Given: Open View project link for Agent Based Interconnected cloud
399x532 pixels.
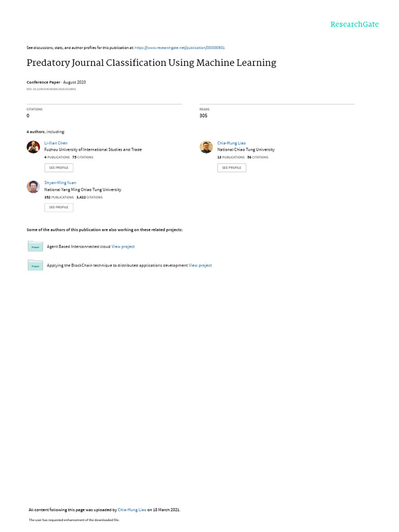Looking at the screenshot, I should point(123,247).
